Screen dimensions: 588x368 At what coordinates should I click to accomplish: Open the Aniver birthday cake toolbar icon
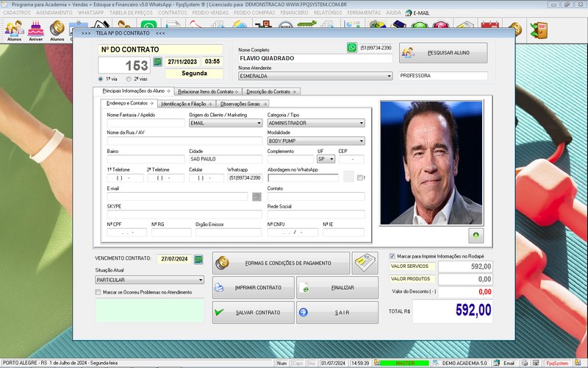(x=35, y=30)
